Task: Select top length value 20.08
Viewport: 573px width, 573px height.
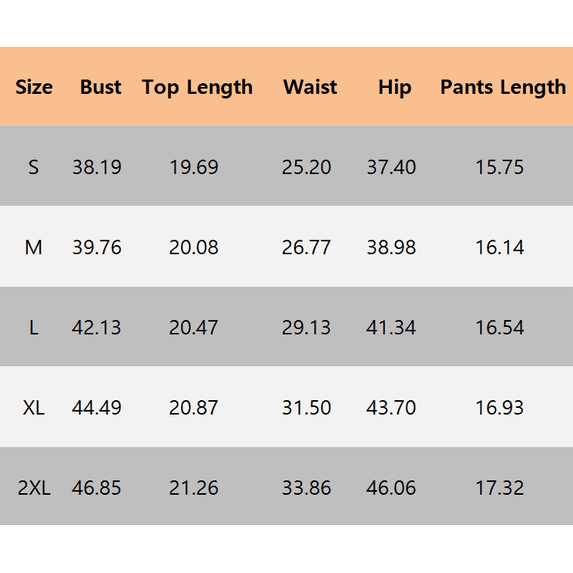Action: [x=194, y=247]
